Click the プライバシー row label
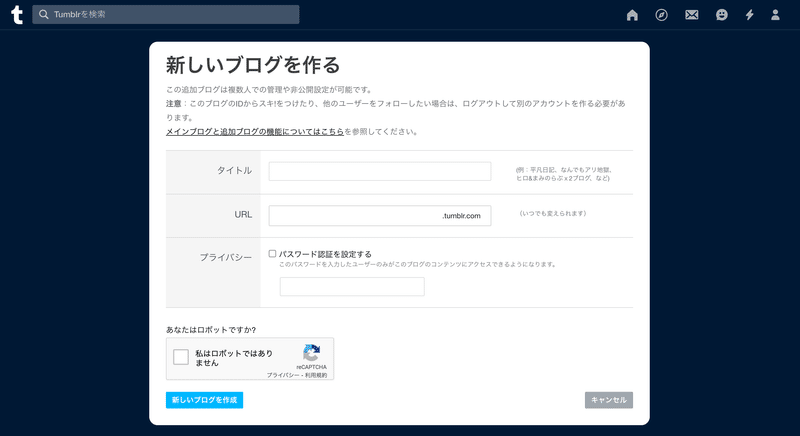This screenshot has width=800, height=436. click(x=226, y=258)
